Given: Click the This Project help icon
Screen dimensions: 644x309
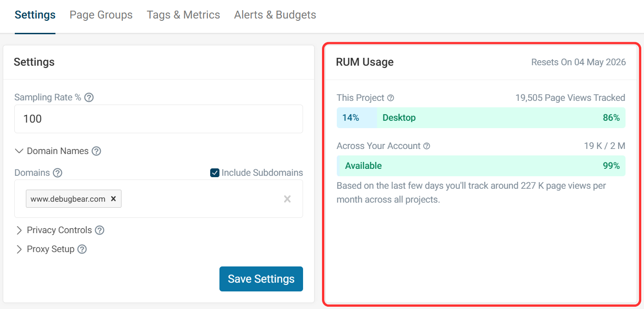Looking at the screenshot, I should click(x=390, y=98).
